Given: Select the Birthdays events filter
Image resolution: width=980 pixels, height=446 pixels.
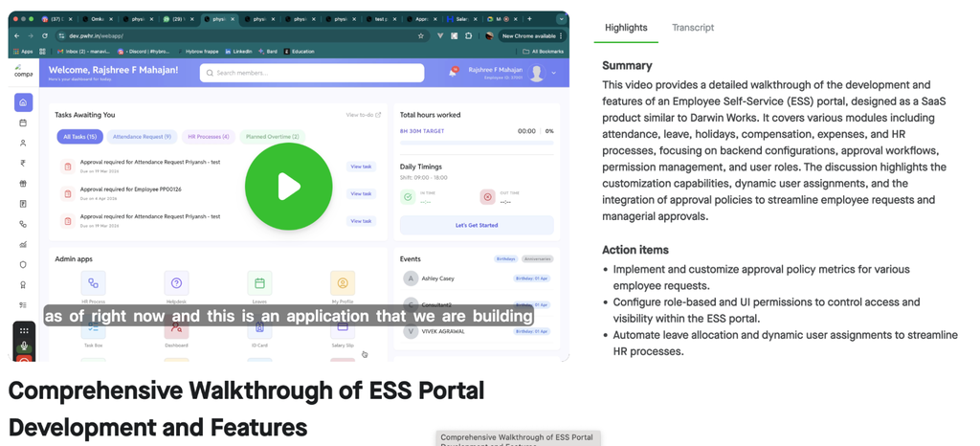Looking at the screenshot, I should point(505,258).
